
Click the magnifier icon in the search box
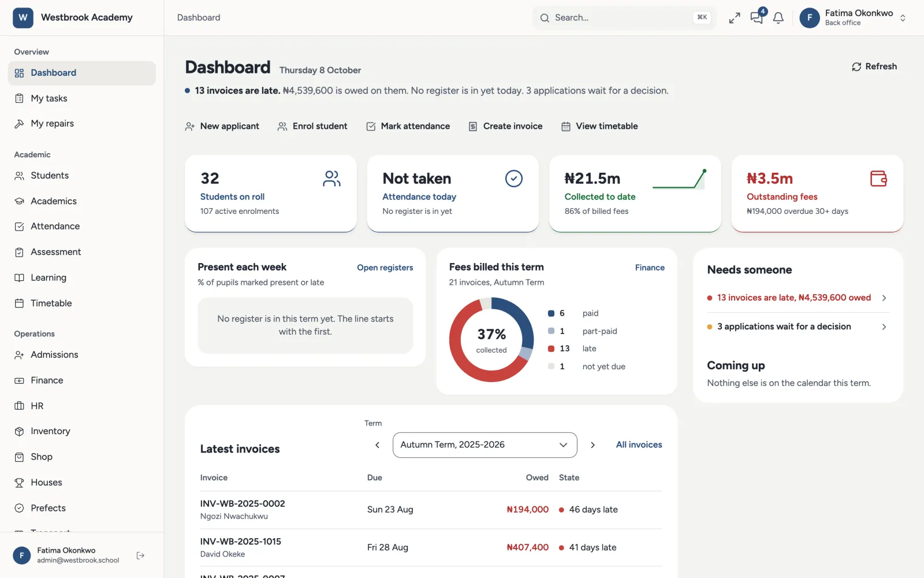(545, 18)
